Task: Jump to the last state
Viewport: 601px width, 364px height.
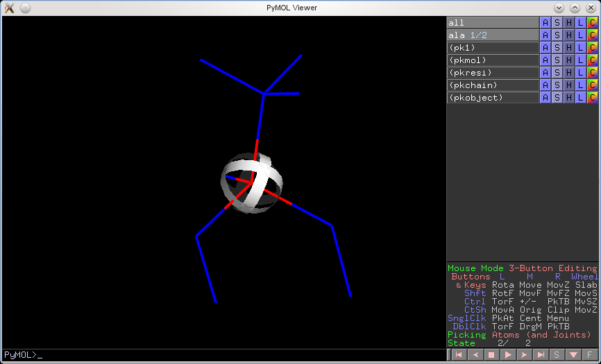Action: (540, 355)
